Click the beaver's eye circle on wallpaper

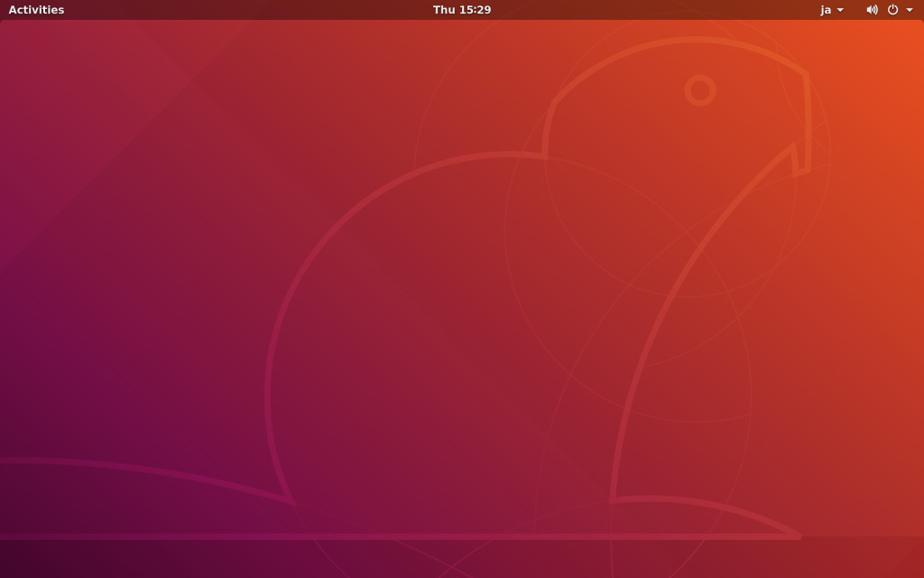click(700, 90)
